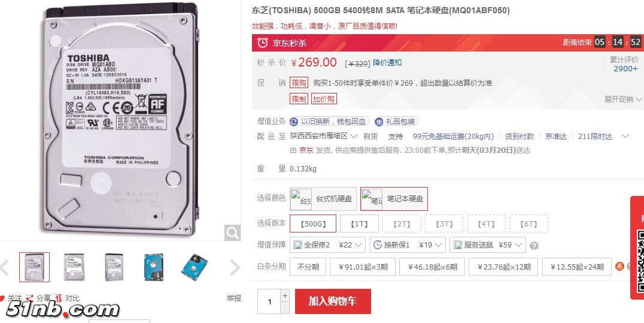Select the 【1T】 version option
Viewport: 644px width, 323px height.
coord(359,224)
